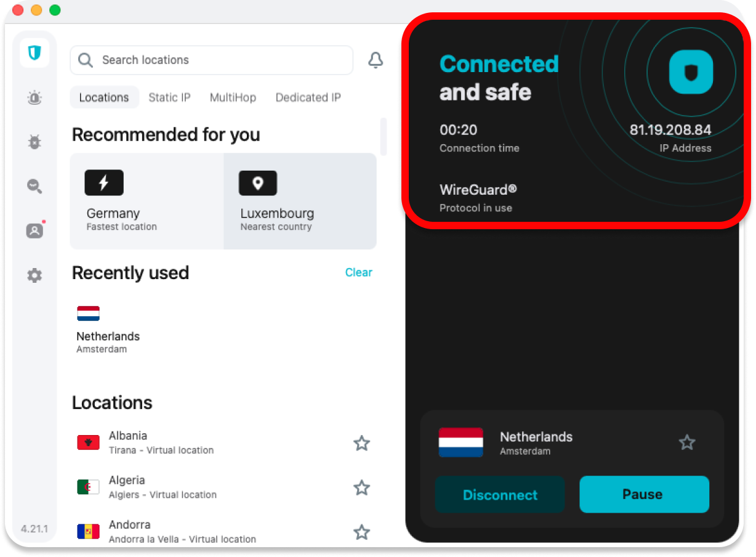Open Settings gear in sidebar
Viewport: 756px width, 557px height.
(x=34, y=275)
